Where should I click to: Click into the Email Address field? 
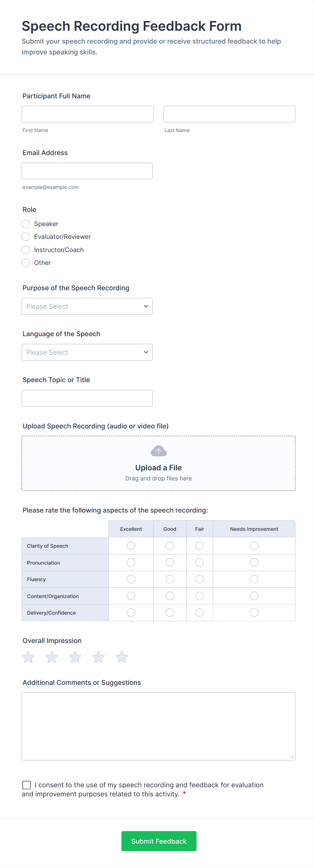tap(87, 171)
